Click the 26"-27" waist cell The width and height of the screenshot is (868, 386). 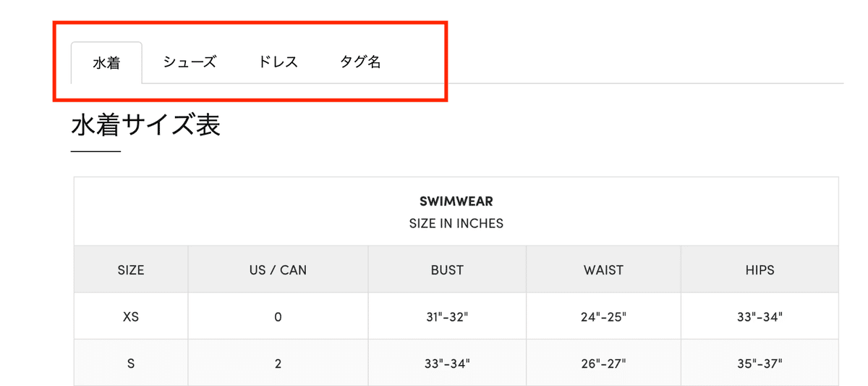pos(603,363)
